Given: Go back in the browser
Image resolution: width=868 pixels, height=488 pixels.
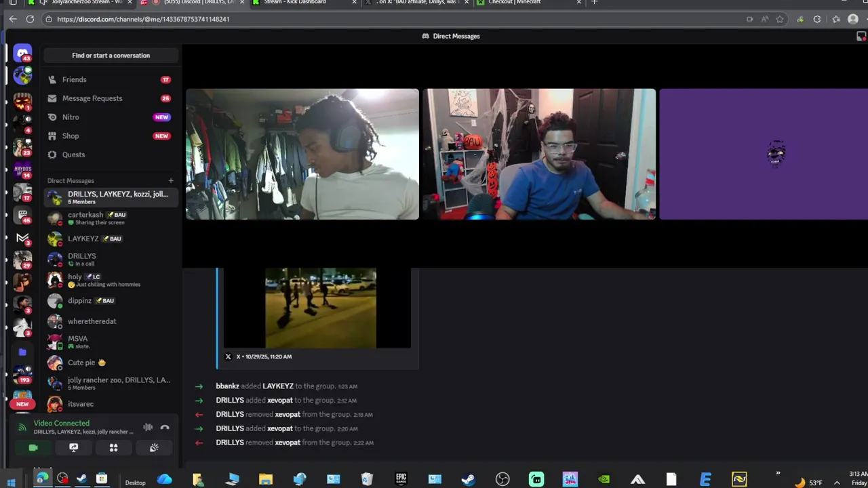Looking at the screenshot, I should click(x=13, y=19).
